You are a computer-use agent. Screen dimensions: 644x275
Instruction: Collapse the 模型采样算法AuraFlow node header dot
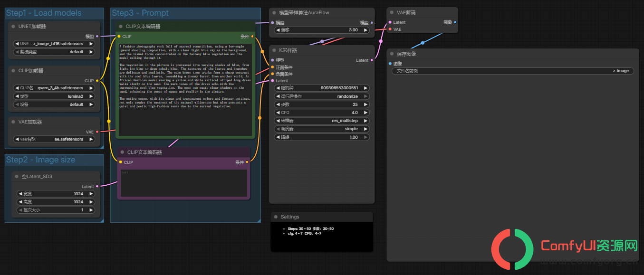point(274,12)
